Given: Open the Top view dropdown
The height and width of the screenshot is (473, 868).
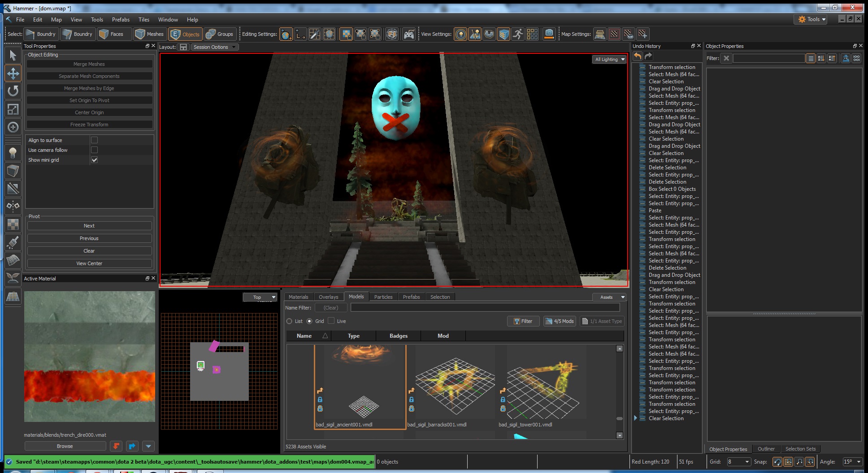Looking at the screenshot, I should coord(260,297).
